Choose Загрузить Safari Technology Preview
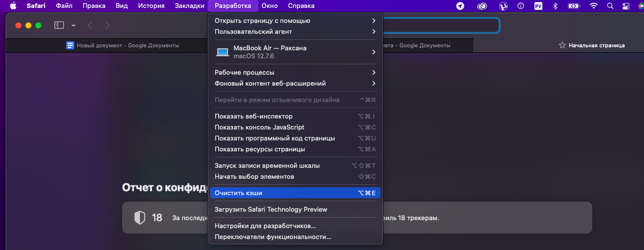Screen dimensions: 644x250 pyautogui.click(x=295, y=209)
